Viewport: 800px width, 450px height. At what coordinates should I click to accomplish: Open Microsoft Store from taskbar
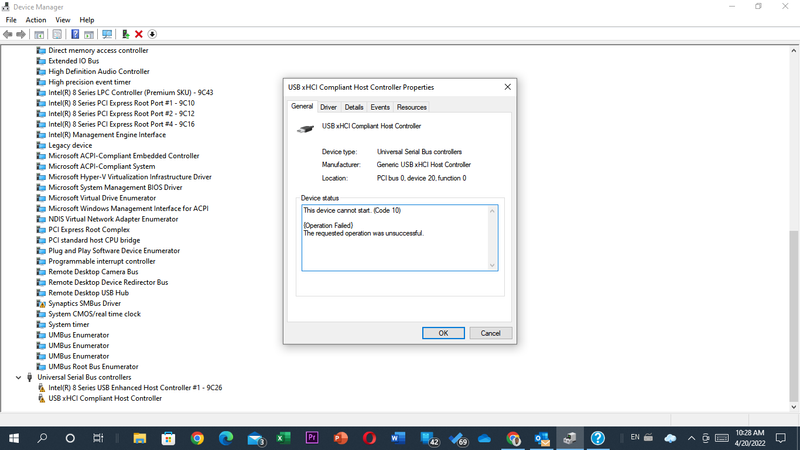(x=168, y=438)
